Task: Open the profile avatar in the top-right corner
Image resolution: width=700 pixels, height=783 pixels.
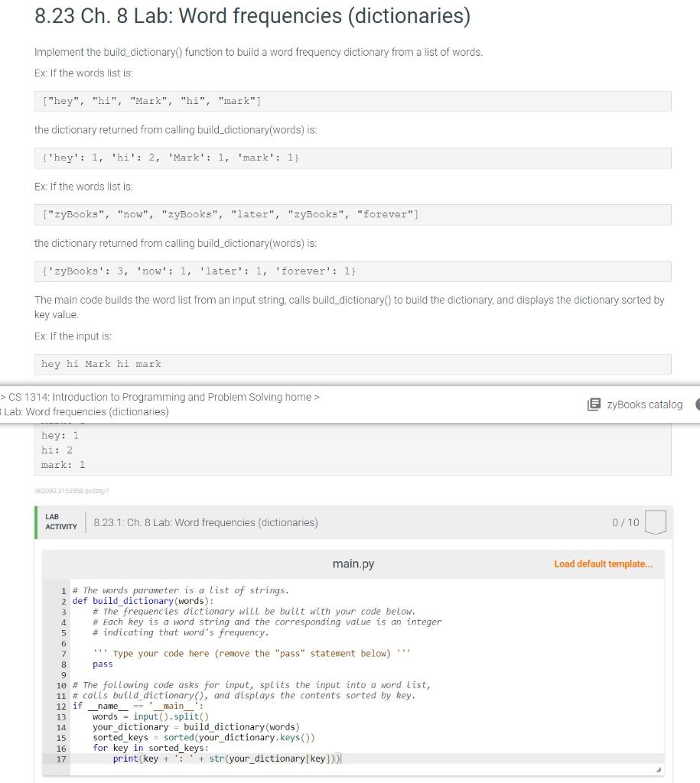Action: pos(696,404)
